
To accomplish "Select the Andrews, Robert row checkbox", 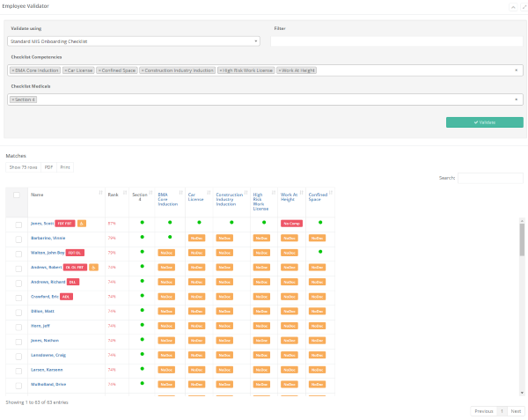I will (x=18, y=269).
